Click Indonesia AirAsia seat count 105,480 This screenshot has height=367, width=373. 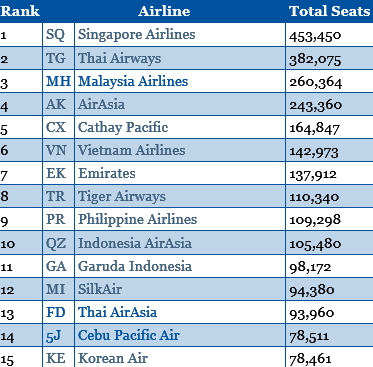[x=315, y=244]
